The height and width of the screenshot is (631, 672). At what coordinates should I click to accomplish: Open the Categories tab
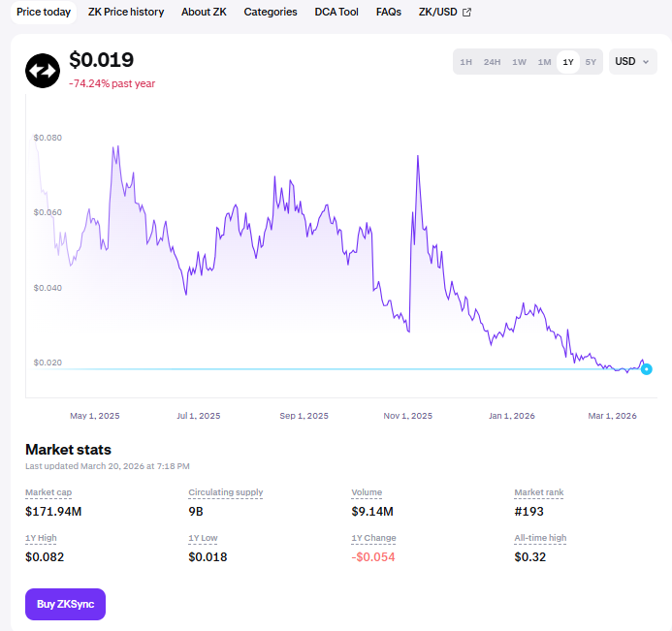tap(271, 13)
